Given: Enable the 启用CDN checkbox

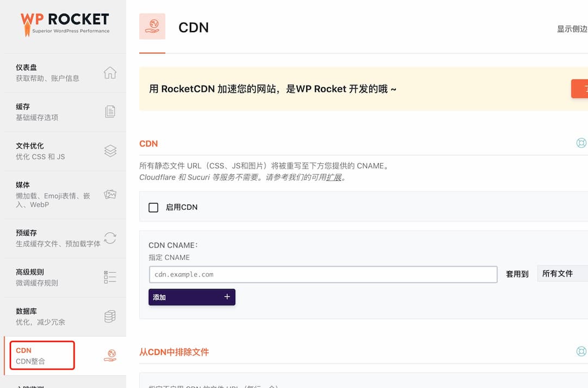Looking at the screenshot, I should pos(153,207).
